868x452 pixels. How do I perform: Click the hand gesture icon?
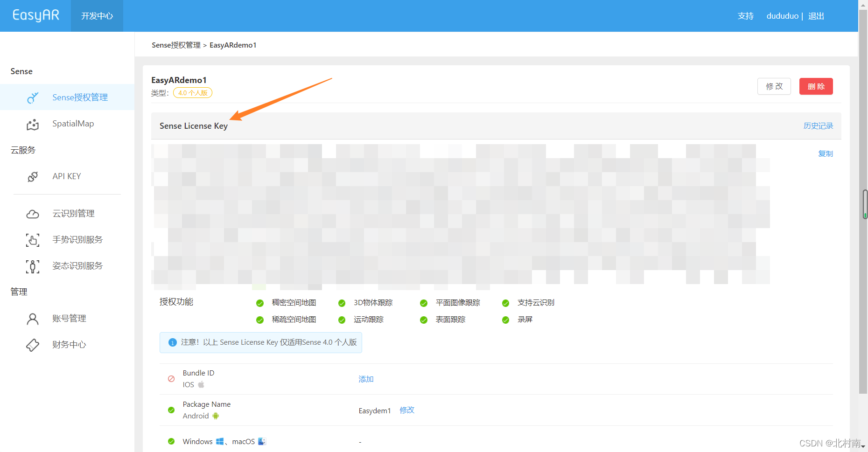(33, 240)
